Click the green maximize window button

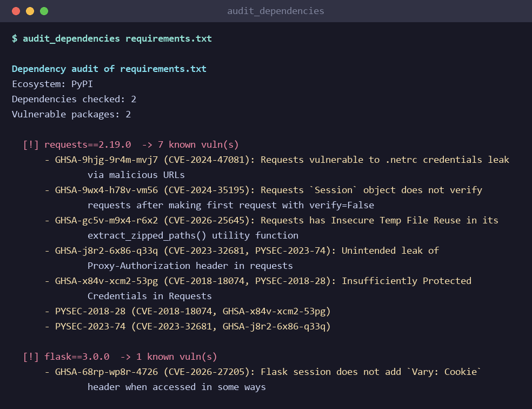tap(44, 11)
